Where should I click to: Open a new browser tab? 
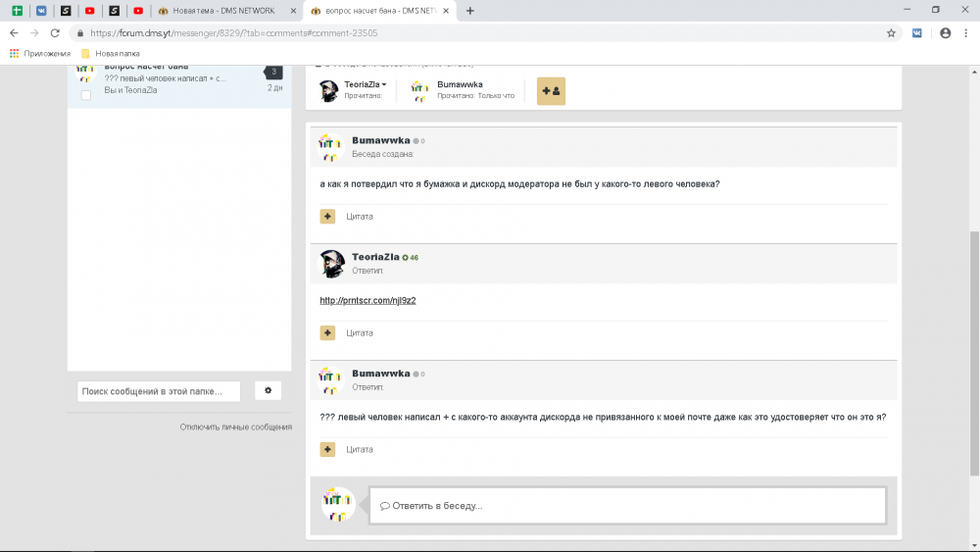click(x=470, y=11)
